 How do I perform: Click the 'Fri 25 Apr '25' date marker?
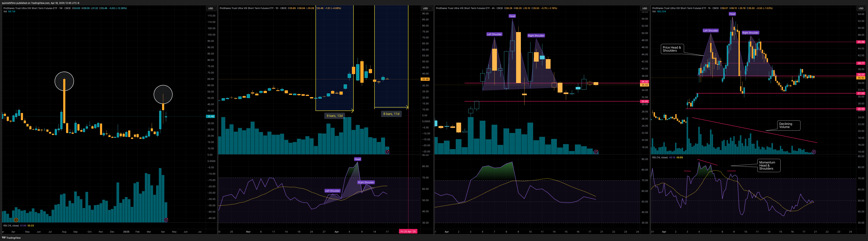coord(408,232)
